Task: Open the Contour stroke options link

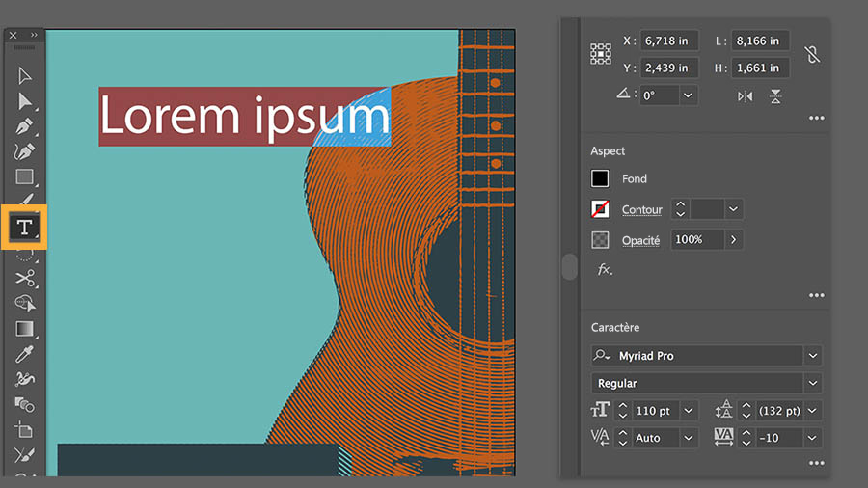Action: tap(641, 209)
